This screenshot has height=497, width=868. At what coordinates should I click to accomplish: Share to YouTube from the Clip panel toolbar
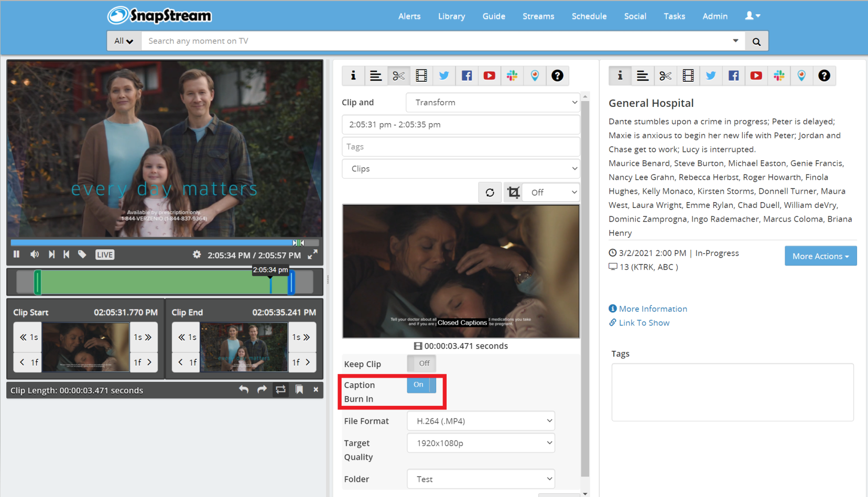[490, 76]
